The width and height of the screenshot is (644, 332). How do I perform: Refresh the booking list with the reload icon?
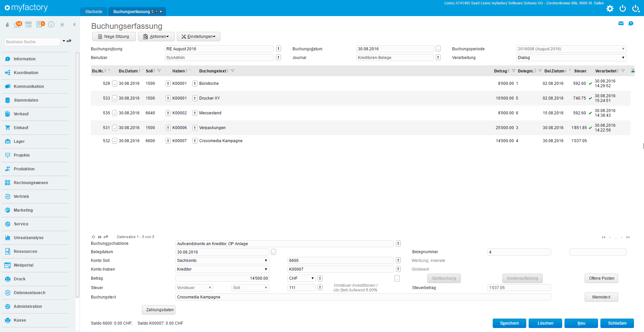[94, 237]
